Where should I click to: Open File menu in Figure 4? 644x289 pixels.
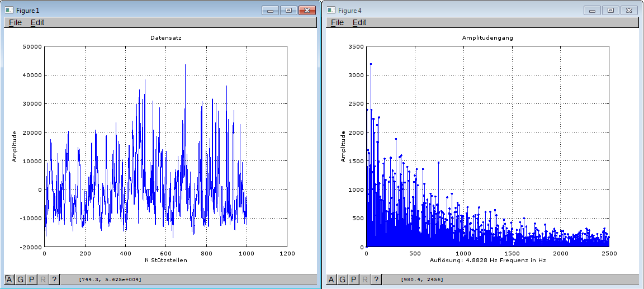click(x=337, y=22)
